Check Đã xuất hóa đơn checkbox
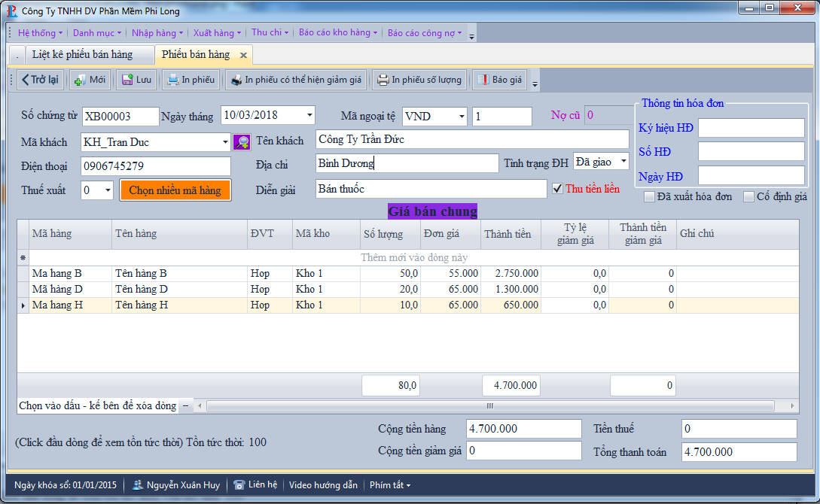The width and height of the screenshot is (820, 504). [650, 197]
